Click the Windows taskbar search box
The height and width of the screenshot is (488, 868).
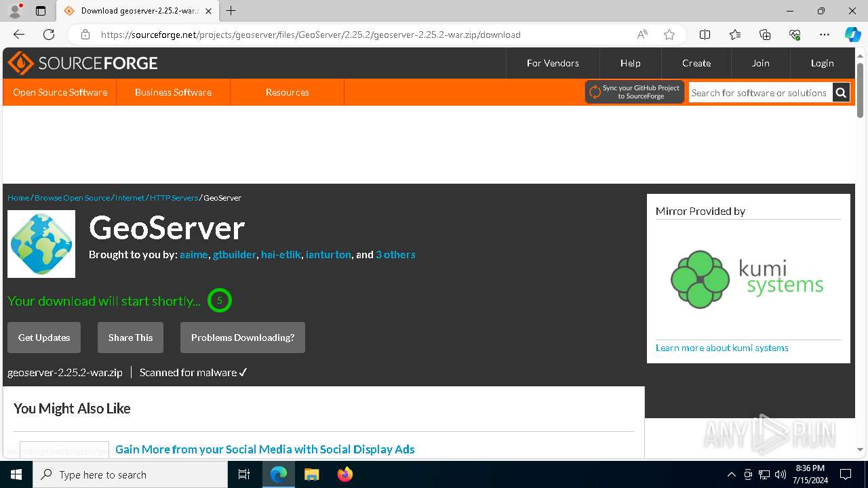pos(130,474)
